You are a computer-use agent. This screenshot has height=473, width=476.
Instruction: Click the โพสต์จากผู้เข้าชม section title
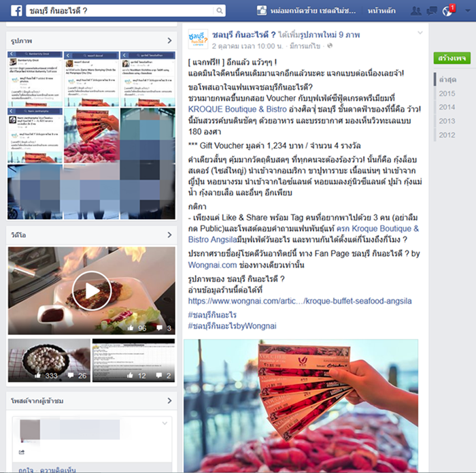37,401
